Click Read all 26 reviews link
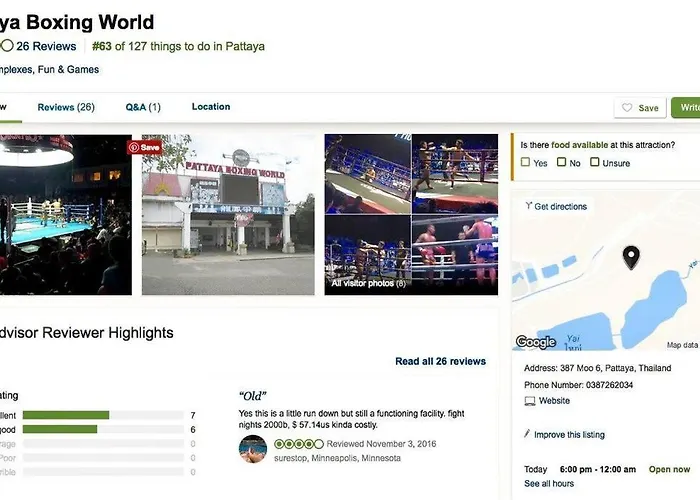 (441, 361)
